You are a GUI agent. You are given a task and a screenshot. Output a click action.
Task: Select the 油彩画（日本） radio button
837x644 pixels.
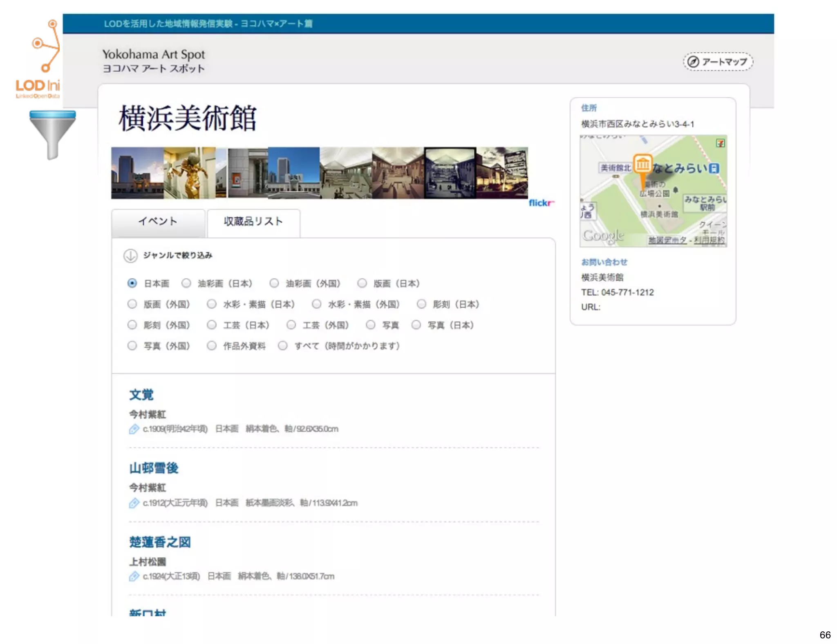pos(186,283)
